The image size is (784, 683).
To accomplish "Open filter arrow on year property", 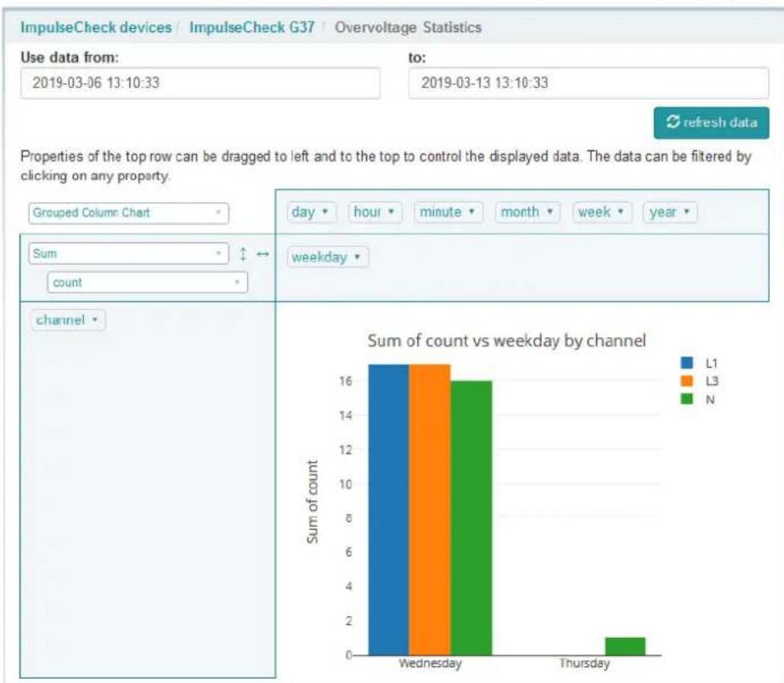I will point(687,212).
